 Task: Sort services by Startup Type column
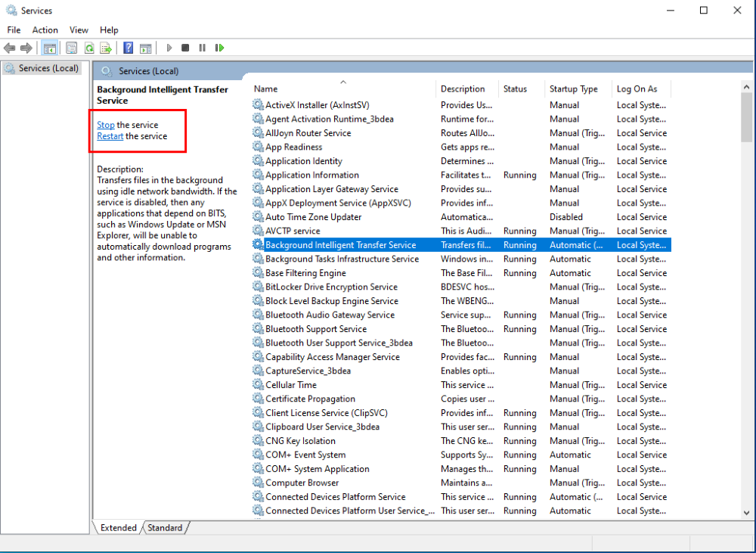573,89
